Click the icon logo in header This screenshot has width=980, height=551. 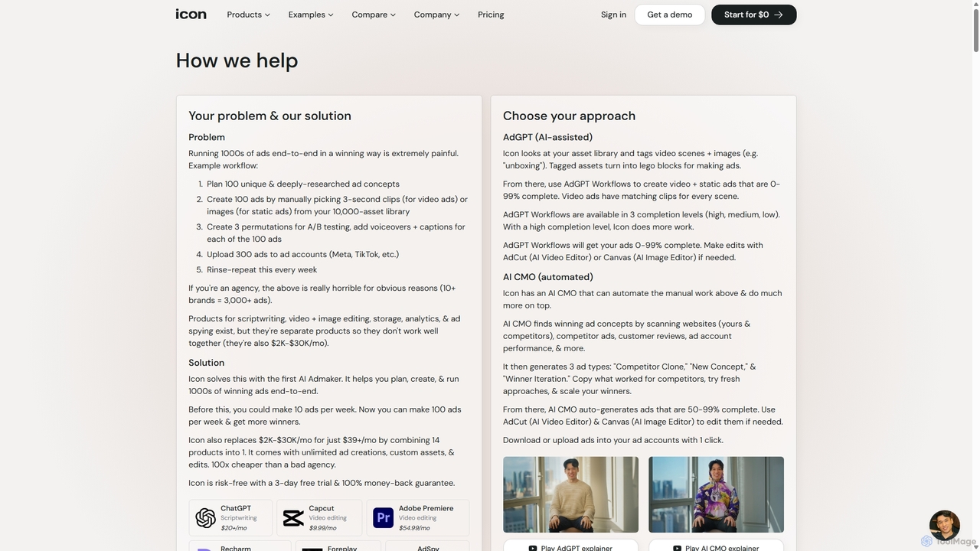pyautogui.click(x=191, y=14)
